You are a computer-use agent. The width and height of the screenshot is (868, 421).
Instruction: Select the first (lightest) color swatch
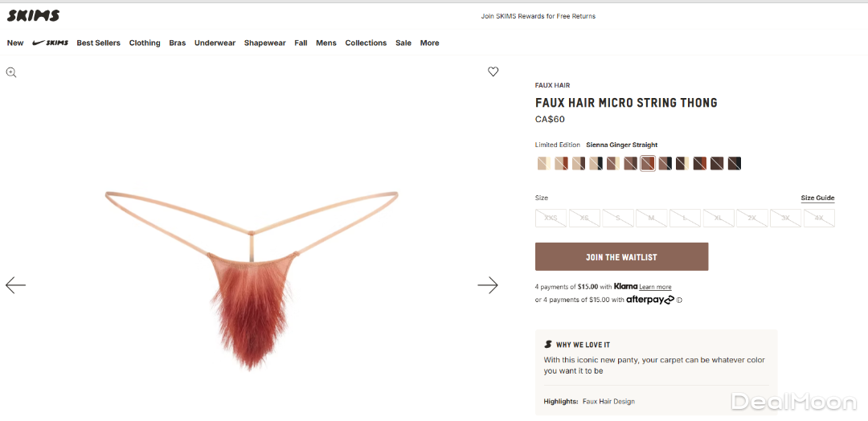(x=543, y=164)
